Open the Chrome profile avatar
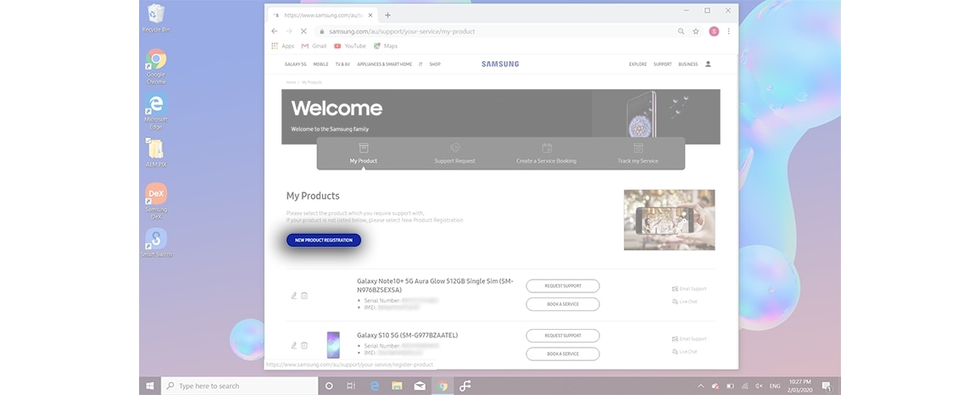This screenshot has width=980, height=395. point(714,31)
